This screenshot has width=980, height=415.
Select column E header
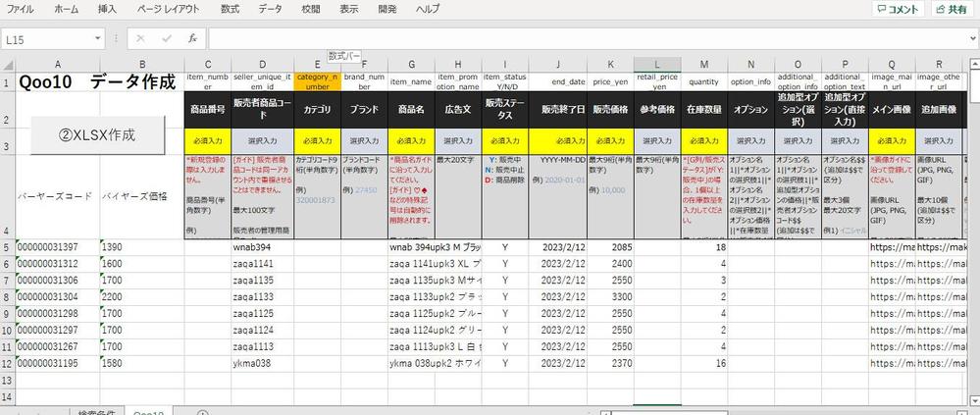pos(318,65)
